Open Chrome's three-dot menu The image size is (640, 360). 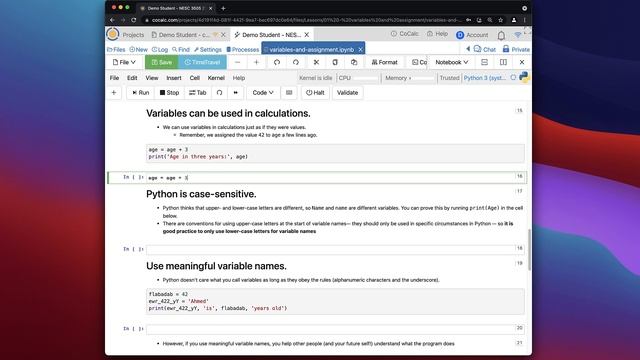[x=524, y=20]
